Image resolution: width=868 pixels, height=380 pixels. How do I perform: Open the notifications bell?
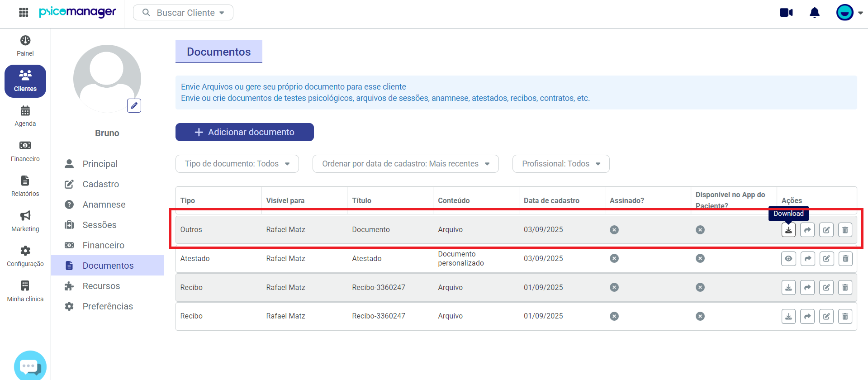tap(814, 13)
